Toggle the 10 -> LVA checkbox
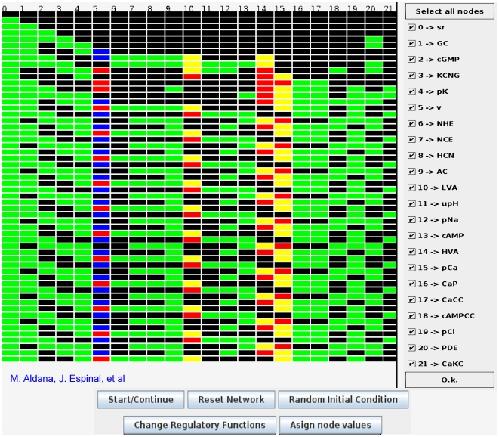 click(x=412, y=188)
